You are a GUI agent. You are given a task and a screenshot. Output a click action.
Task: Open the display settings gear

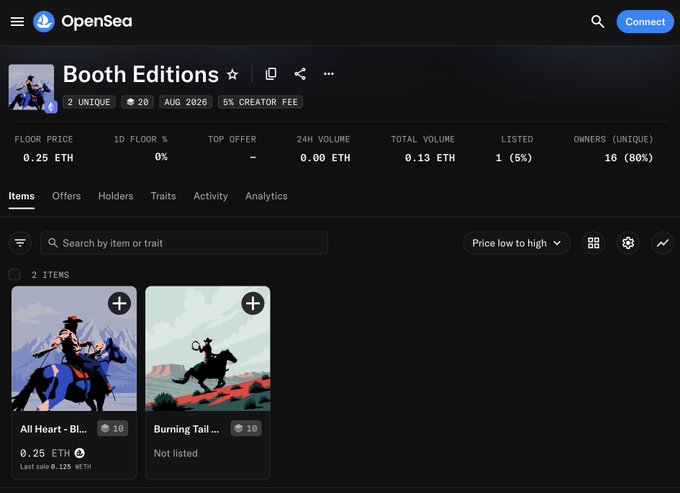[x=628, y=243]
